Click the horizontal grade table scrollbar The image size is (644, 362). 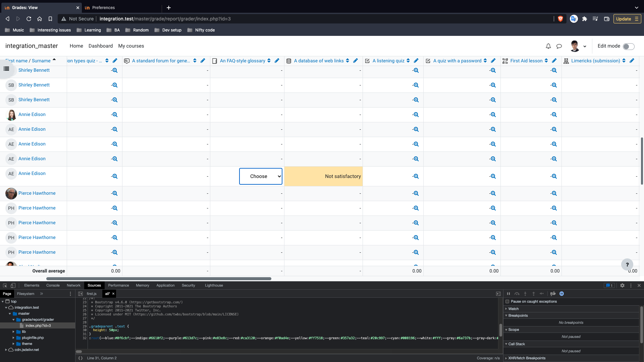[159, 279]
